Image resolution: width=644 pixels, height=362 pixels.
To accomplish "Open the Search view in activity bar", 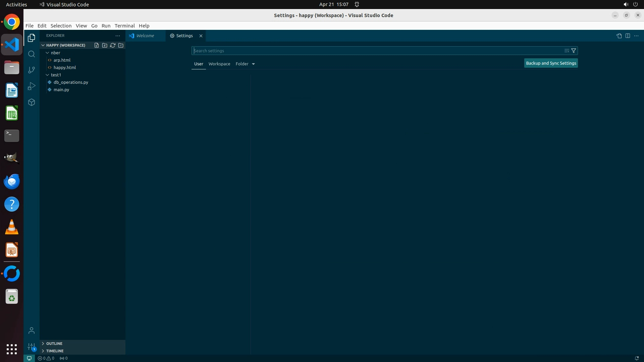I will (32, 54).
